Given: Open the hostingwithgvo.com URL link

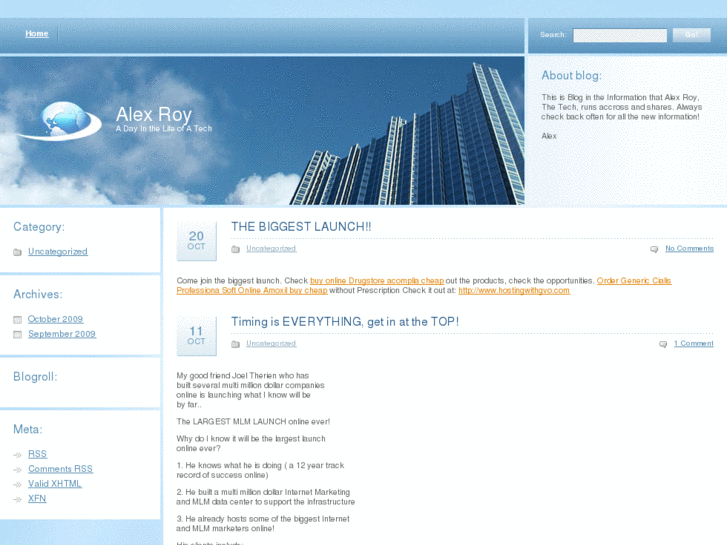Looking at the screenshot, I should (x=514, y=290).
